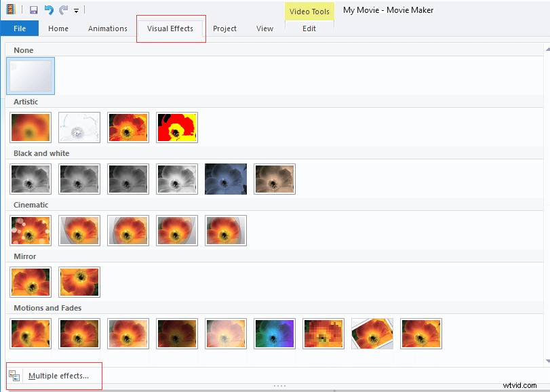The width and height of the screenshot is (550, 392).
Task: Select the first Mirror effect
Action: coord(30,281)
